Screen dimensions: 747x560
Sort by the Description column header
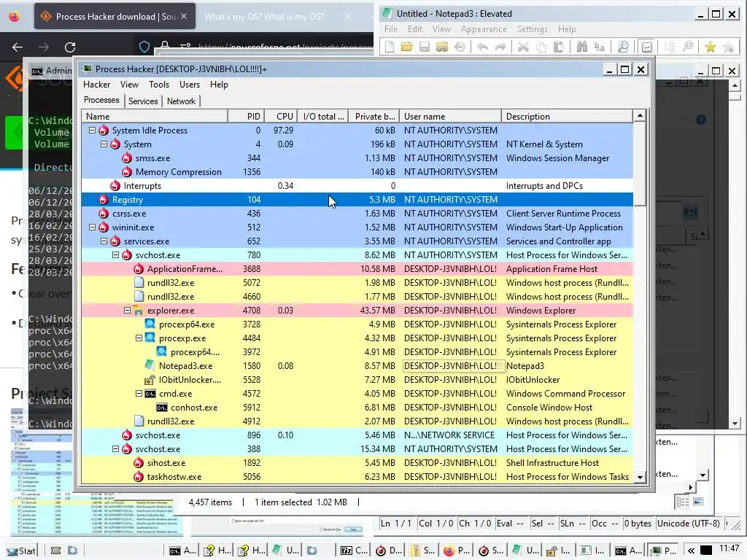point(567,116)
